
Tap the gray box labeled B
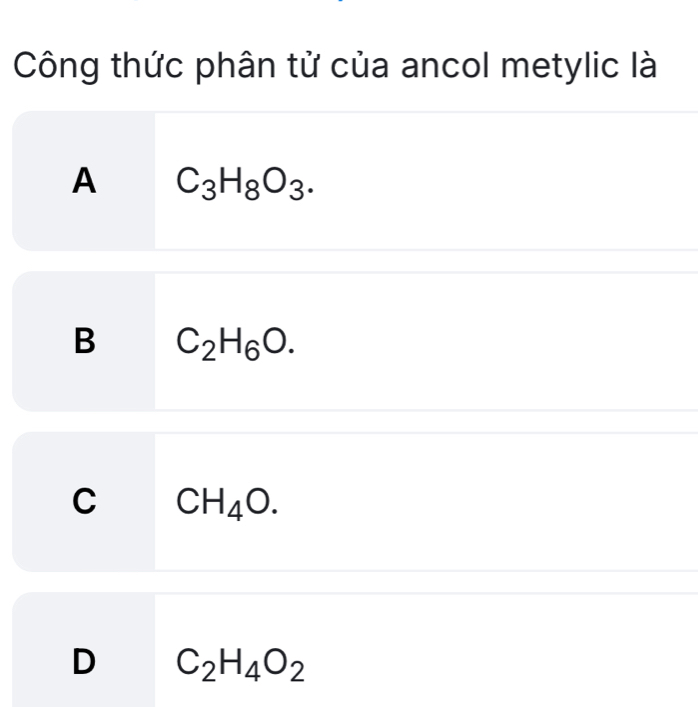point(84,360)
